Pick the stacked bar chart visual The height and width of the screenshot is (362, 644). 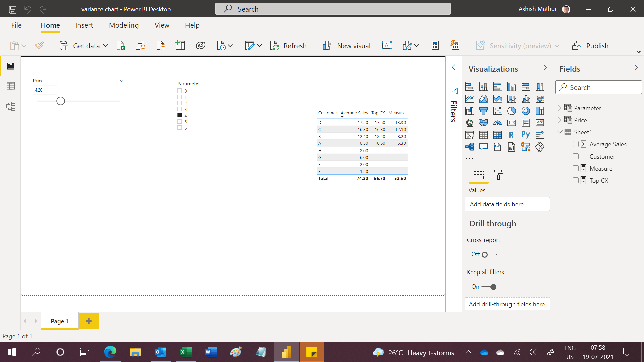pyautogui.click(x=469, y=87)
